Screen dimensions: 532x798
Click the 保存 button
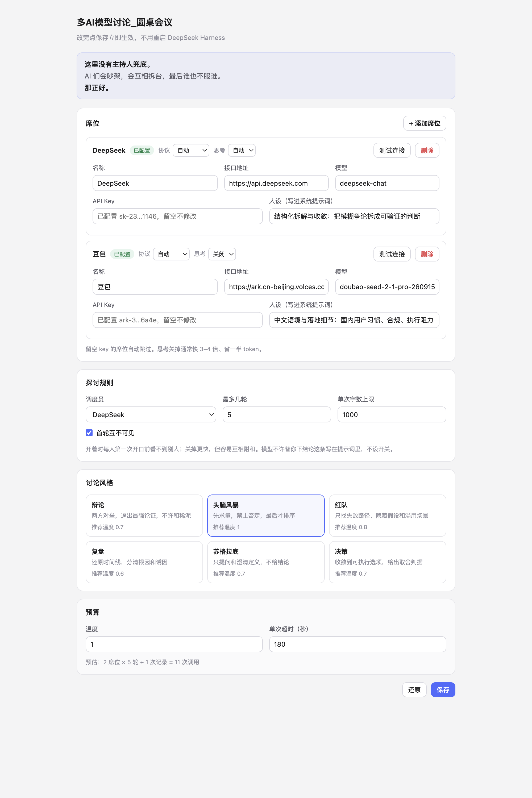(x=443, y=690)
